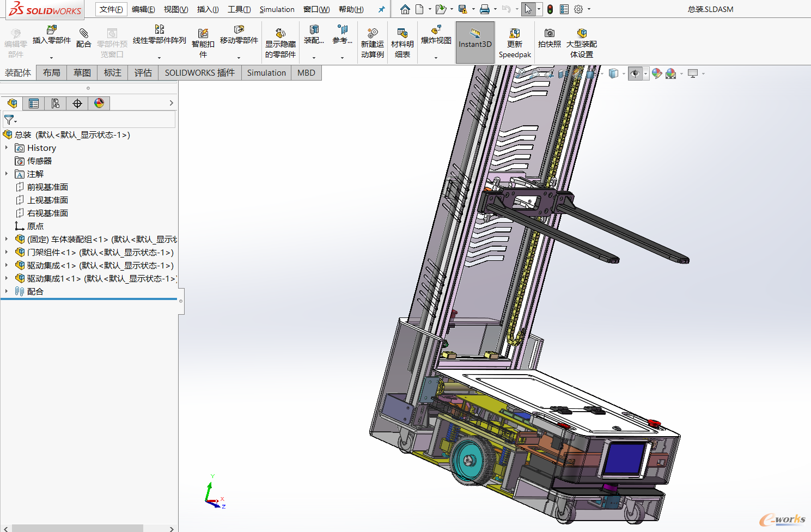
Task: Expand the 驱动集成<1> node
Action: 7,265
